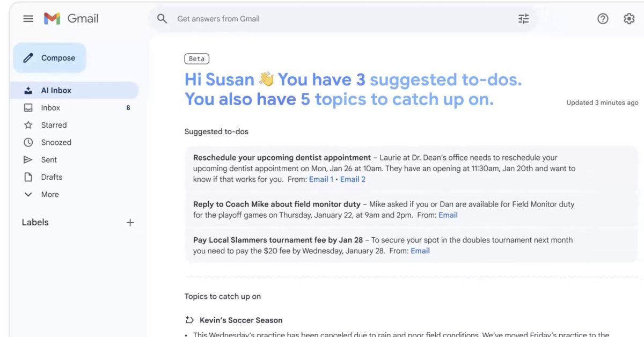Image resolution: width=644 pixels, height=337 pixels.
Task: Click the Gmail logo
Action: click(71, 19)
